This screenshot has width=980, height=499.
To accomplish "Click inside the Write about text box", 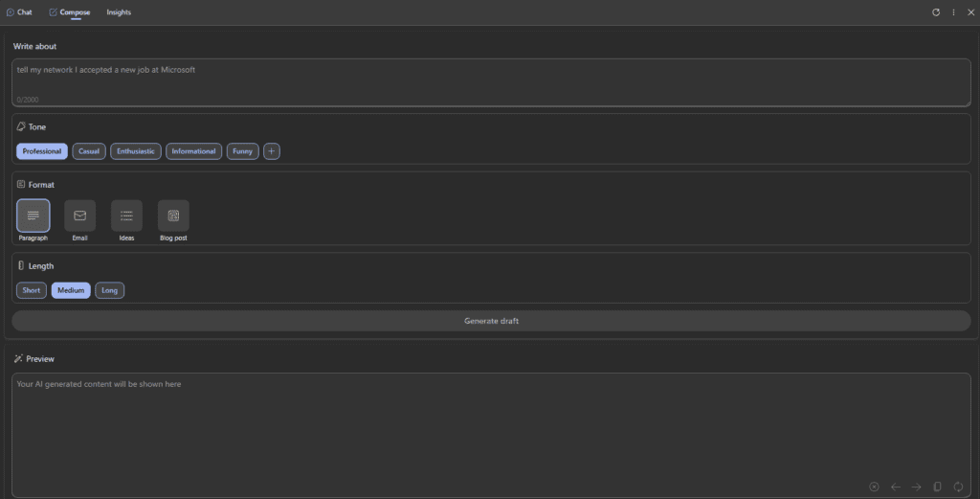I will click(491, 82).
